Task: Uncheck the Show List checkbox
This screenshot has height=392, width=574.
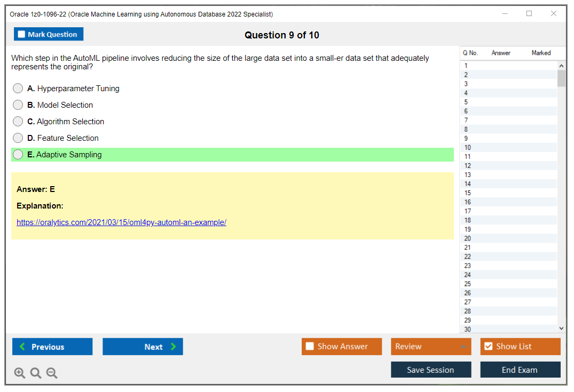Action: pyautogui.click(x=488, y=346)
